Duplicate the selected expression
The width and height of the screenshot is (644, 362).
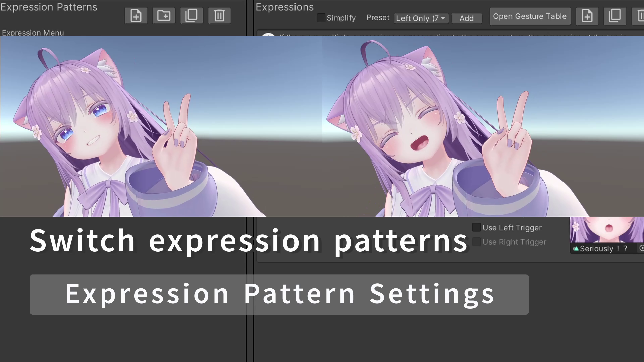click(615, 16)
